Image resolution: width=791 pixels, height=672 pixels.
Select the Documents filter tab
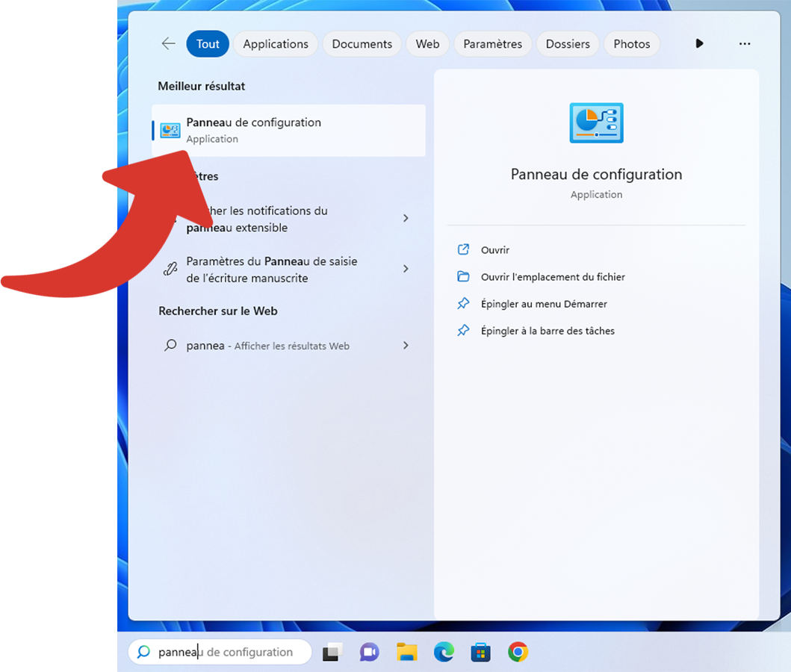362,44
